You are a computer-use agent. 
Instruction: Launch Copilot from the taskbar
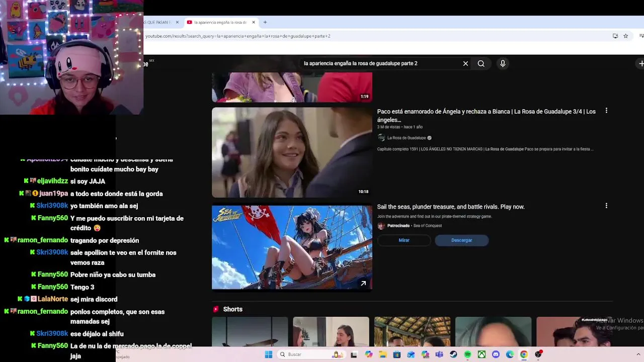click(369, 354)
